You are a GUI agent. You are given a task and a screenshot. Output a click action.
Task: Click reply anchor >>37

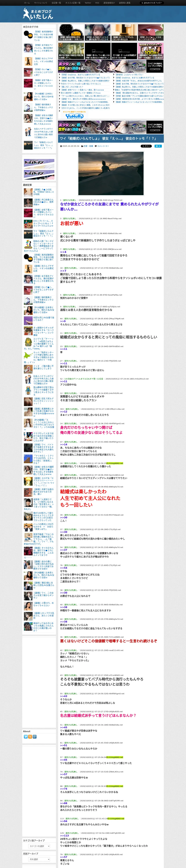pos(64,550)
